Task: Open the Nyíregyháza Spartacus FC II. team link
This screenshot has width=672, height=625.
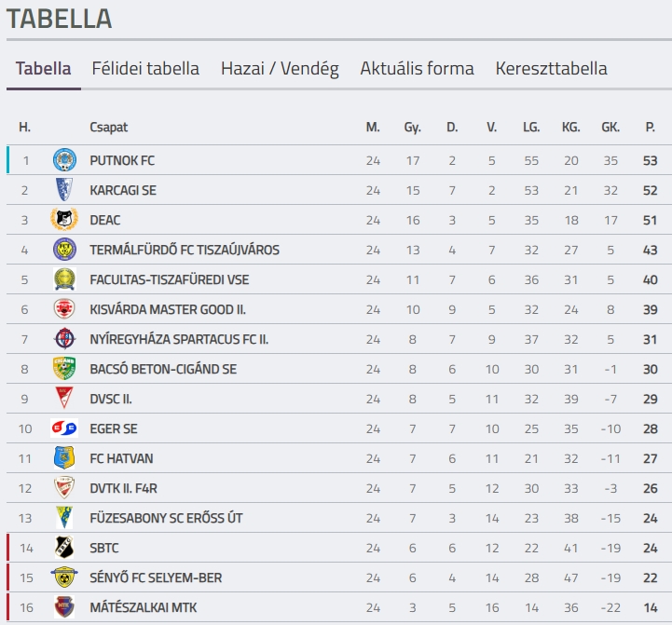Action: pyautogui.click(x=179, y=339)
